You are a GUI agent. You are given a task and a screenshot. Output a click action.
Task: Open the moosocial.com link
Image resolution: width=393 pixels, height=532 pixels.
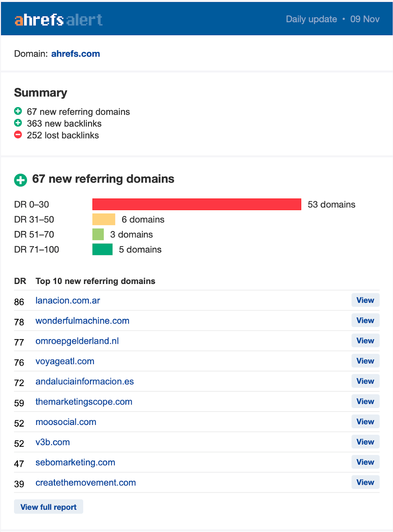(x=66, y=422)
